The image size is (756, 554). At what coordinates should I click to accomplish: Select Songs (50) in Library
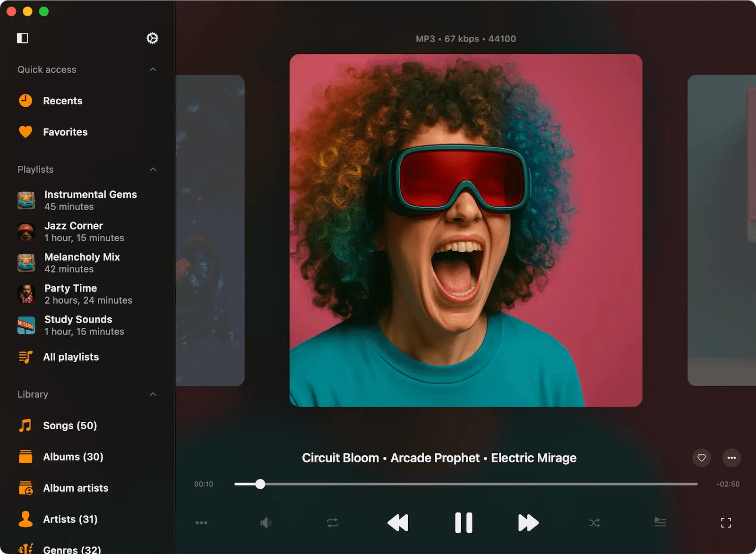pyautogui.click(x=69, y=426)
